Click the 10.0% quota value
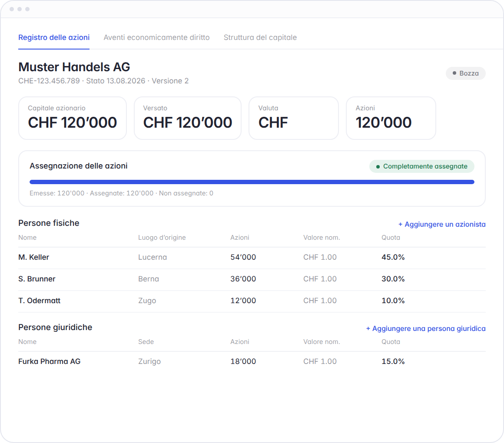Viewport: 504px width, 443px height. (393, 301)
